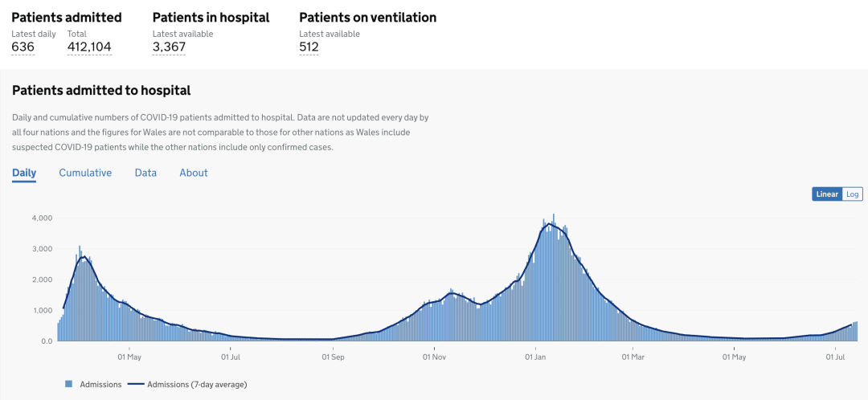
Task: Open the Data tab
Action: (x=145, y=173)
